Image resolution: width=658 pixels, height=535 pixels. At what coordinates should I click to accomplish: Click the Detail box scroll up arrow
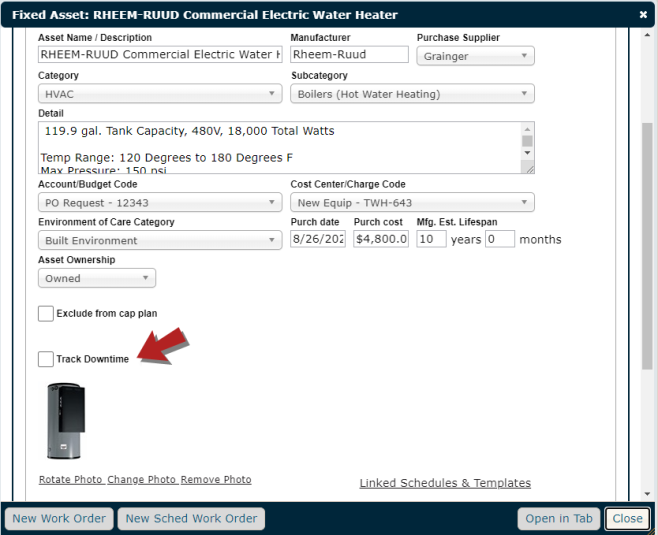(x=527, y=129)
